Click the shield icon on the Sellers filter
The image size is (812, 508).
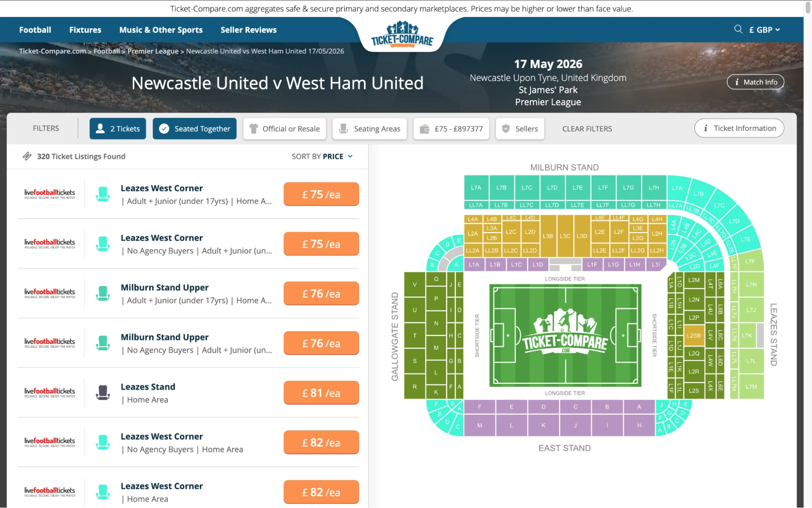tap(505, 128)
